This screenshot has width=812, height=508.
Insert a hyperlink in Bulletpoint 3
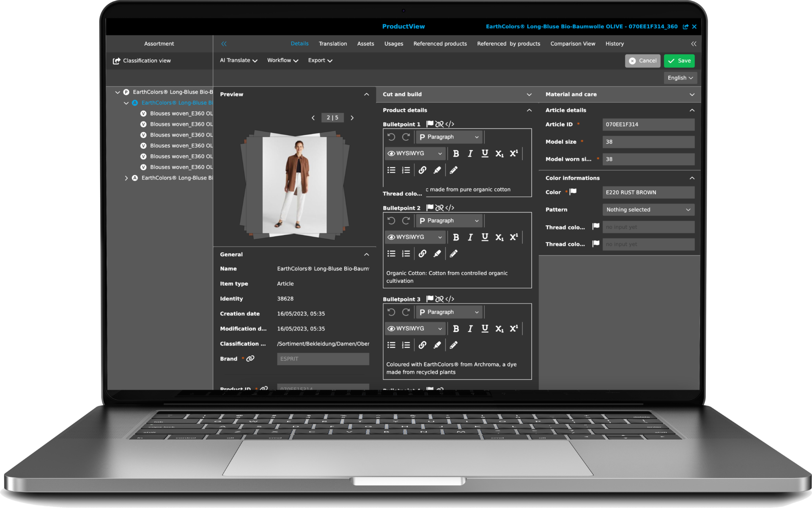coord(422,345)
